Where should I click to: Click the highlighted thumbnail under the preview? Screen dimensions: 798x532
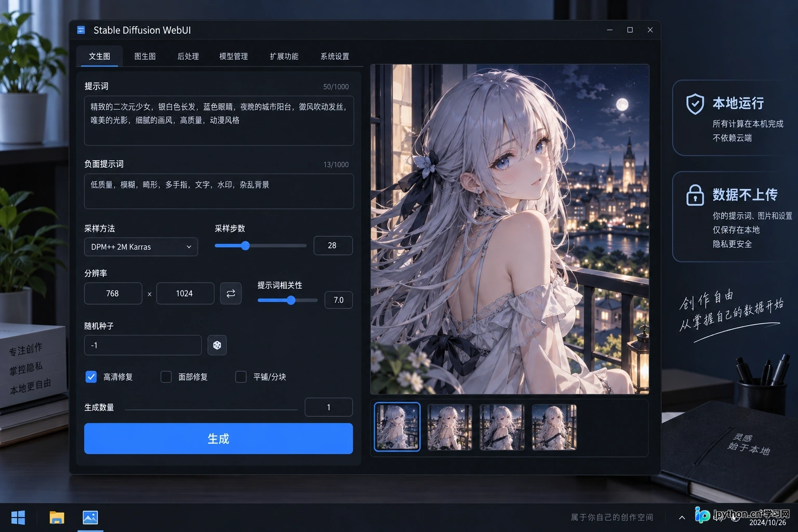(x=397, y=427)
